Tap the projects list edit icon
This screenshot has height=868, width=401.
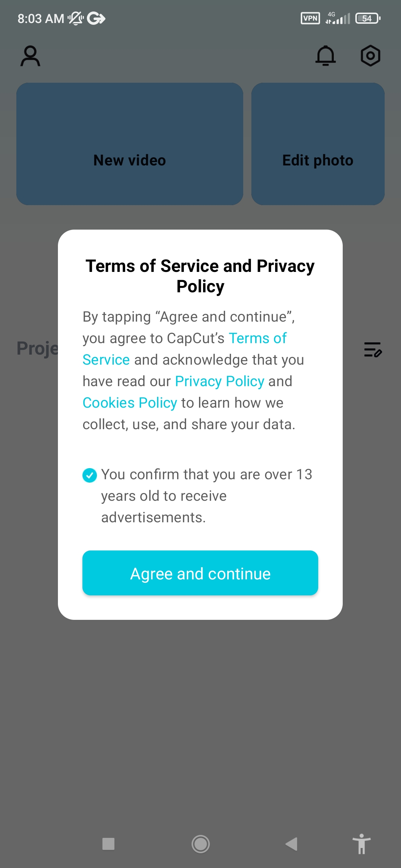373,349
